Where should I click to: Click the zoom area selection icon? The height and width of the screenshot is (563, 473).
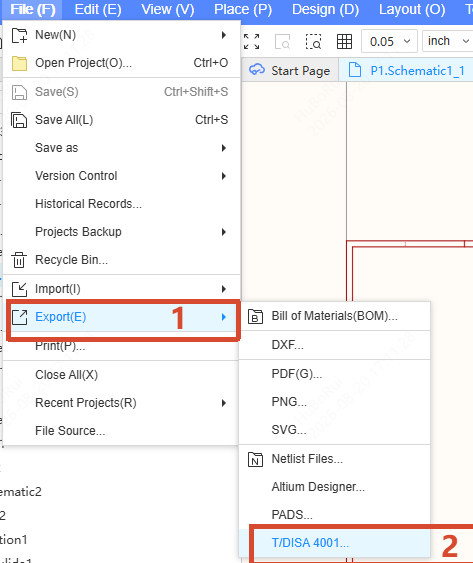[313, 42]
